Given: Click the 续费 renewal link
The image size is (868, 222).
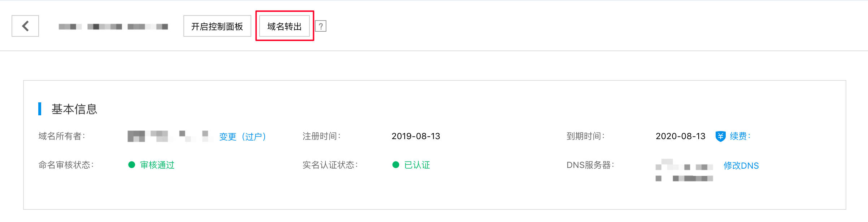Looking at the screenshot, I should point(740,136).
